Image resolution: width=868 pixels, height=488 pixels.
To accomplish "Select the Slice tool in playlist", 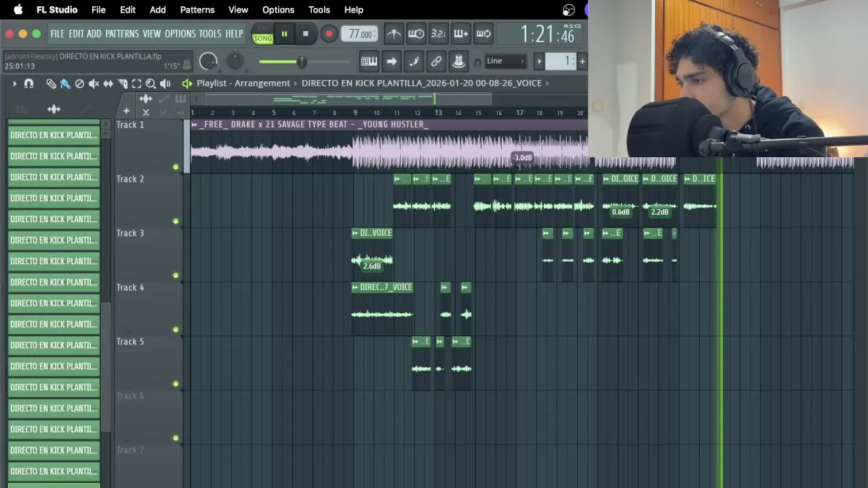I will point(122,83).
